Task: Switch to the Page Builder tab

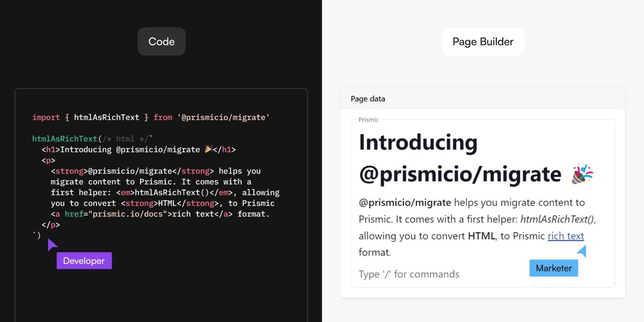Action: [x=482, y=41]
